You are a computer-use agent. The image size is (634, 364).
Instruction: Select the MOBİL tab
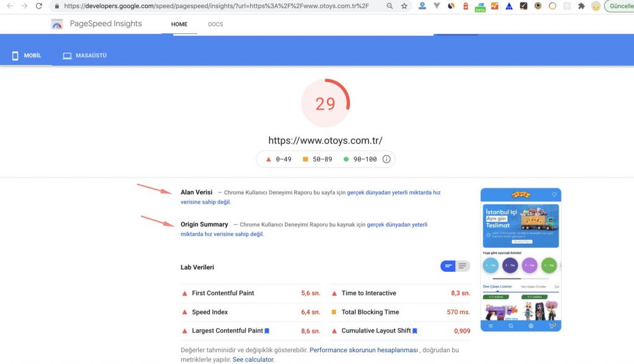(26, 56)
